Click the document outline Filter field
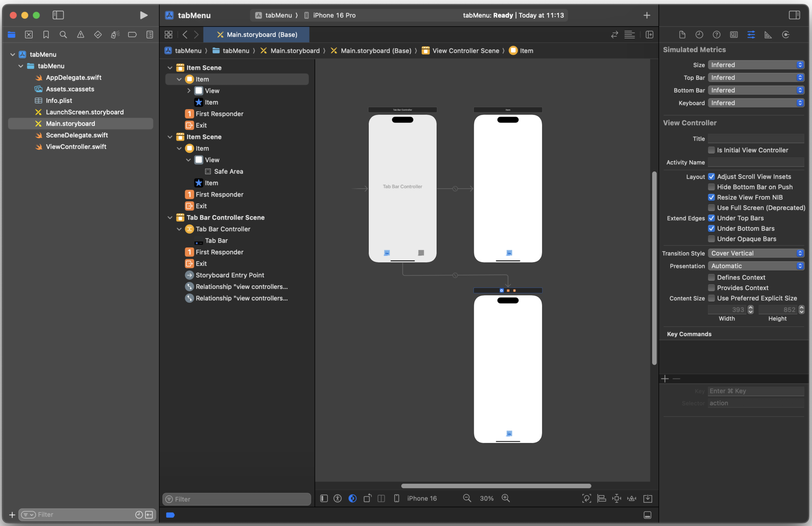The image size is (812, 526). (236, 499)
